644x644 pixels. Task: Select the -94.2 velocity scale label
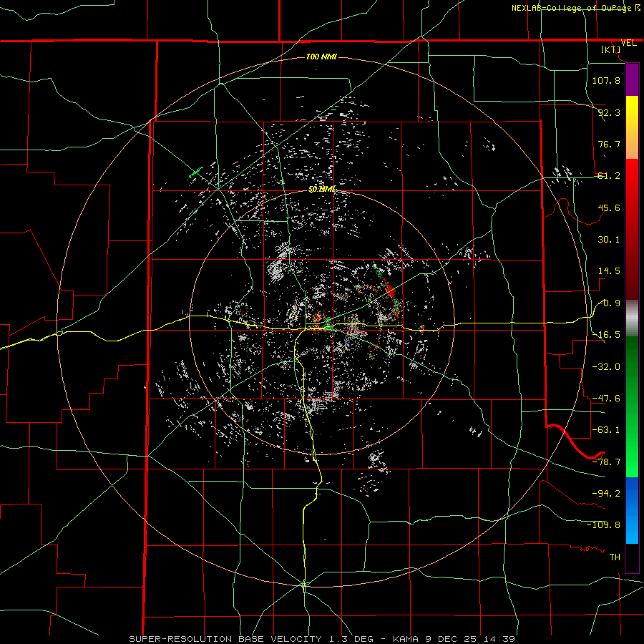(x=606, y=493)
